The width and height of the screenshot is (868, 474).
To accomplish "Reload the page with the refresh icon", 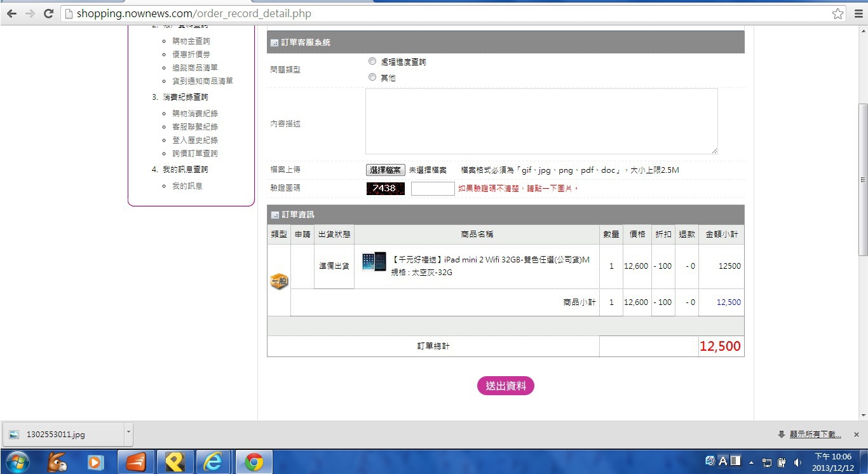I will 48,13.
